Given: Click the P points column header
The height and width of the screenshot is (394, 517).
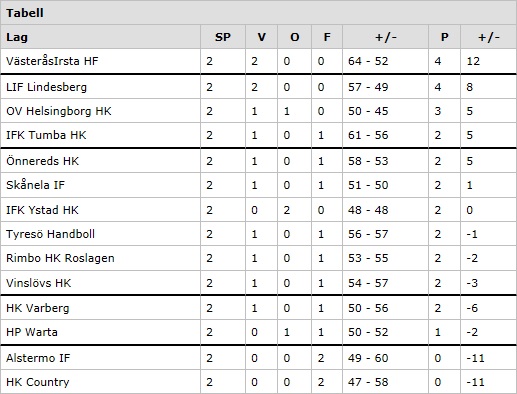Looking at the screenshot, I should (x=445, y=37).
